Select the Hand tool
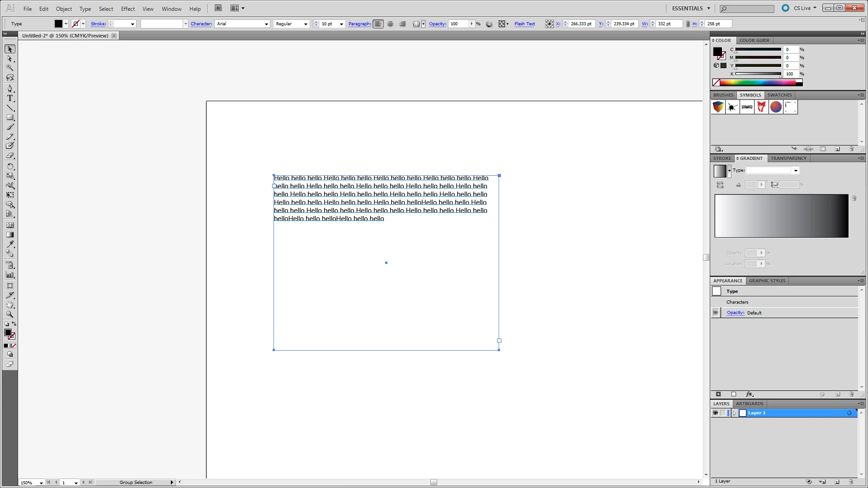 coord(10,305)
